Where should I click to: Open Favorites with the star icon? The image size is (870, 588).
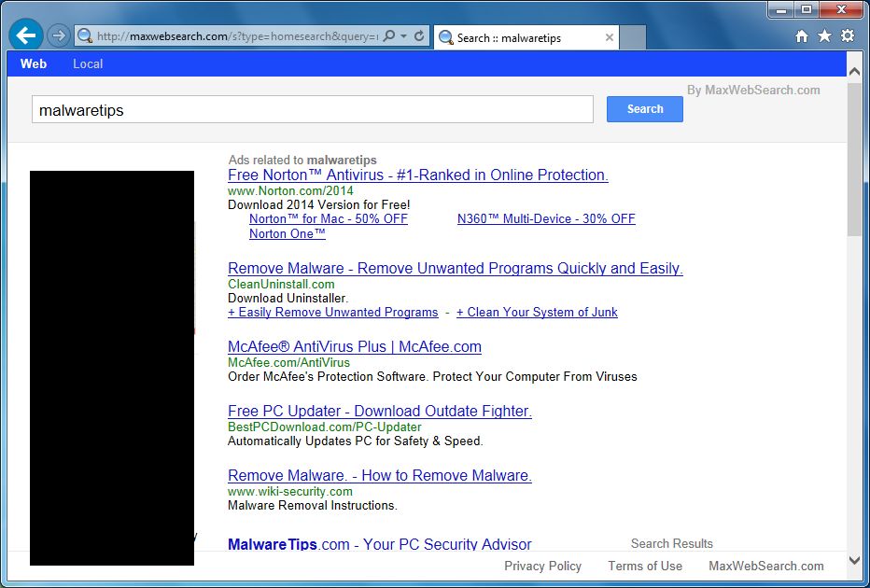click(x=825, y=36)
